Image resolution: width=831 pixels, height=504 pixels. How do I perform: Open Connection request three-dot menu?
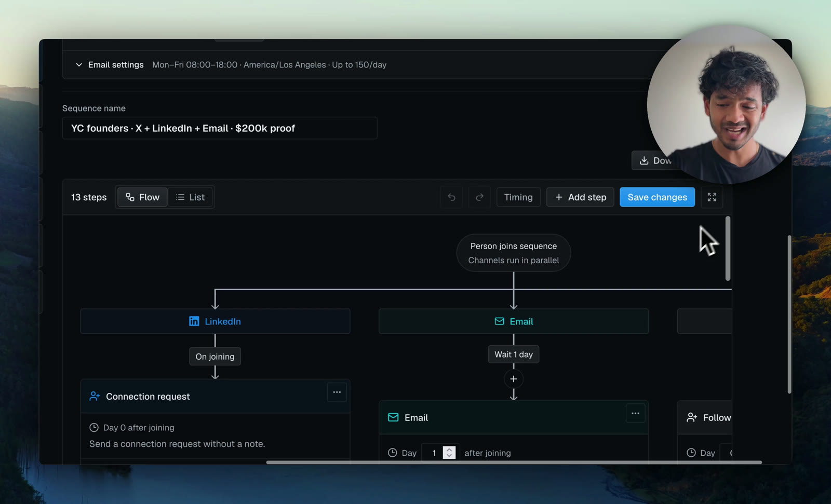point(337,392)
